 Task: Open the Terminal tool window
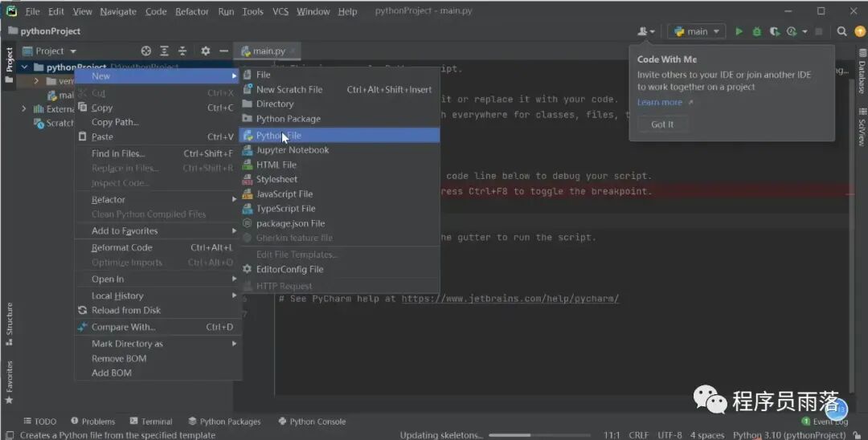(x=151, y=422)
